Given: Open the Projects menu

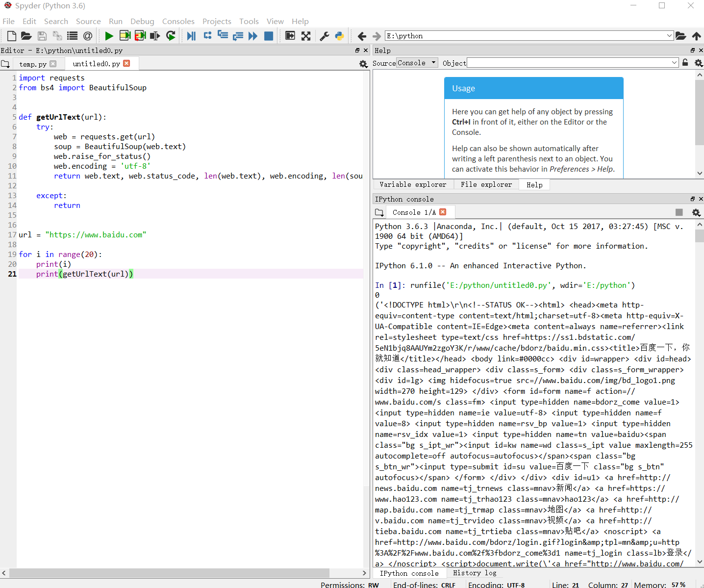Looking at the screenshot, I should pos(217,21).
